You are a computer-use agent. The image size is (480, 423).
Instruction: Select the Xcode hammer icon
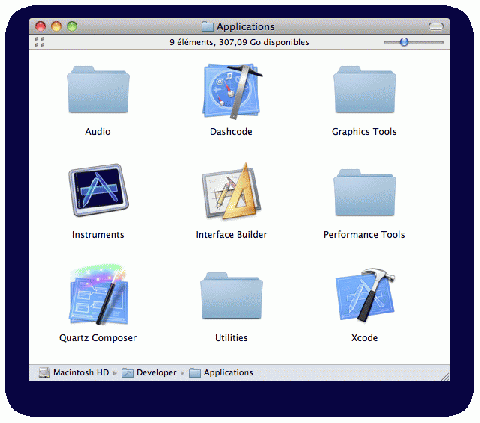[x=365, y=295]
